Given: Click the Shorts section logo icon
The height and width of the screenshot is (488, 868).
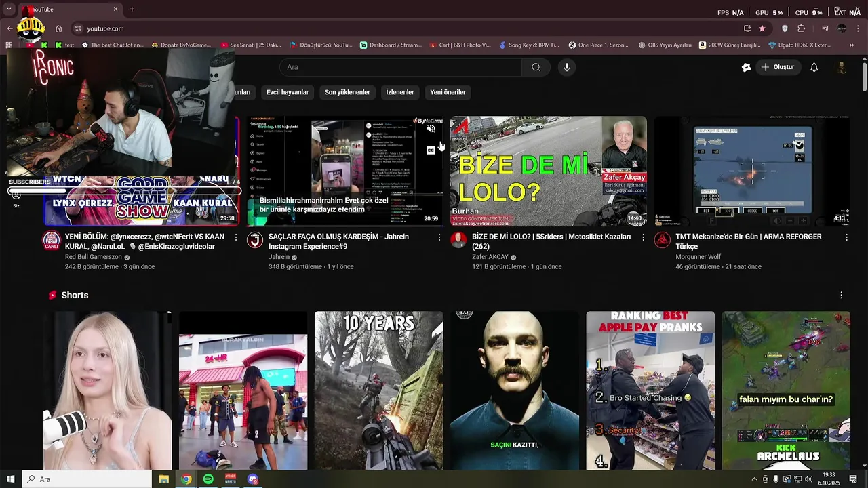Looking at the screenshot, I should [x=52, y=296].
